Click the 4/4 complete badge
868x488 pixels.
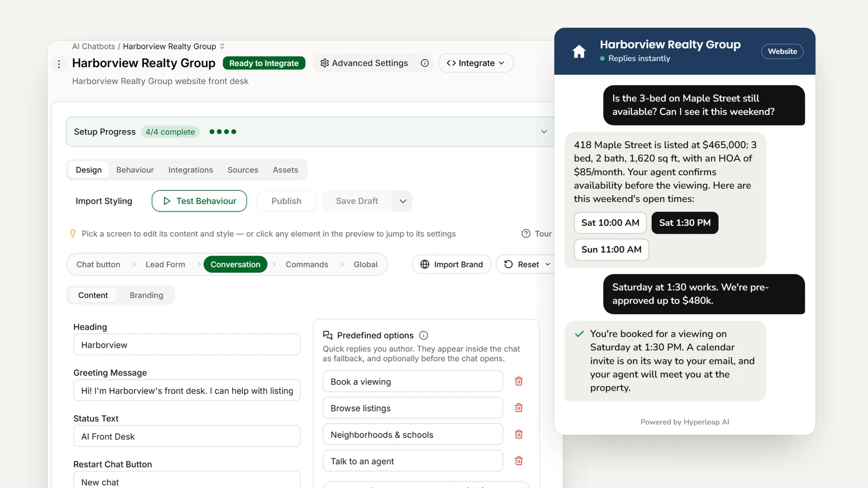[x=170, y=132]
